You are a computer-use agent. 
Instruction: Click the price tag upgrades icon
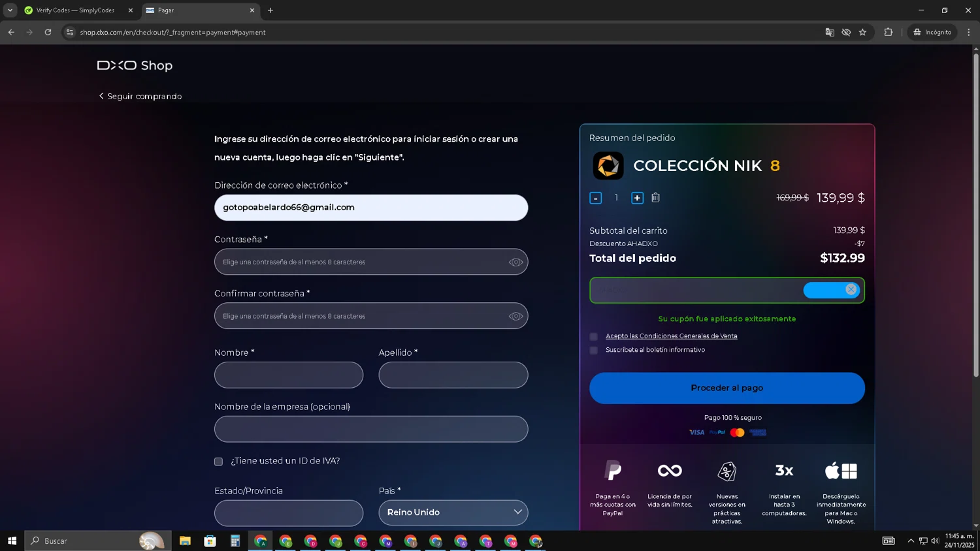pyautogui.click(x=727, y=471)
